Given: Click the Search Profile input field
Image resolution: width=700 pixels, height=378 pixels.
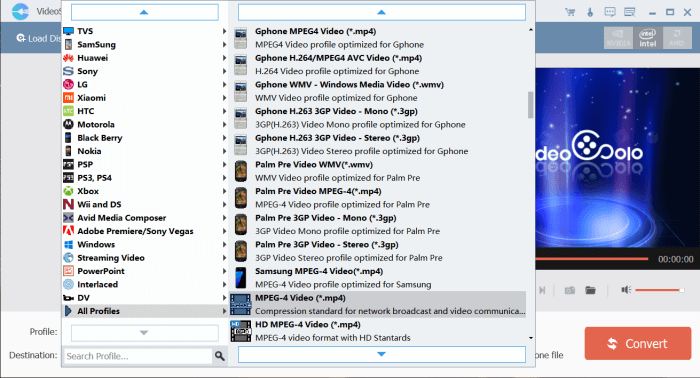Looking at the screenshot, I should click(x=138, y=356).
